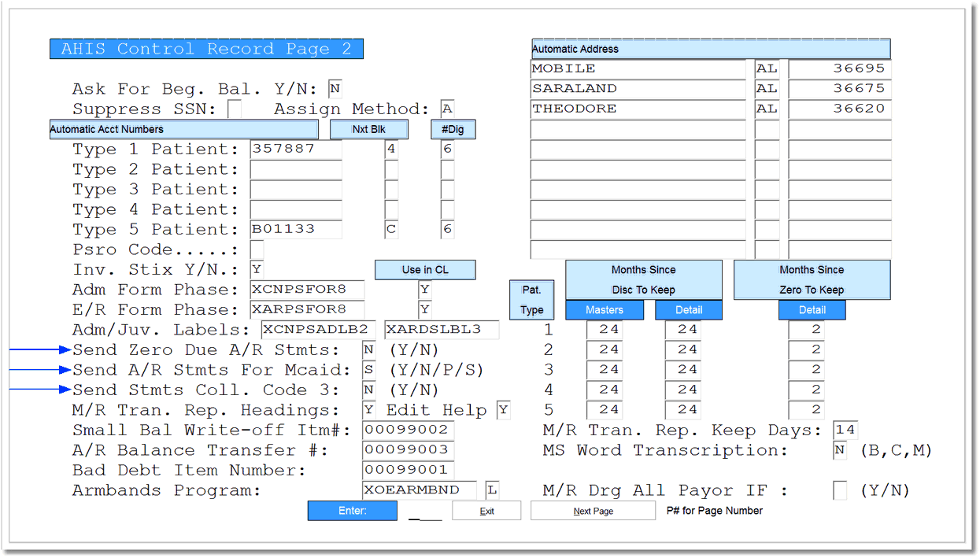Edit zip code field 36675
Screen dimensions: 980x558
pyautogui.click(x=839, y=89)
